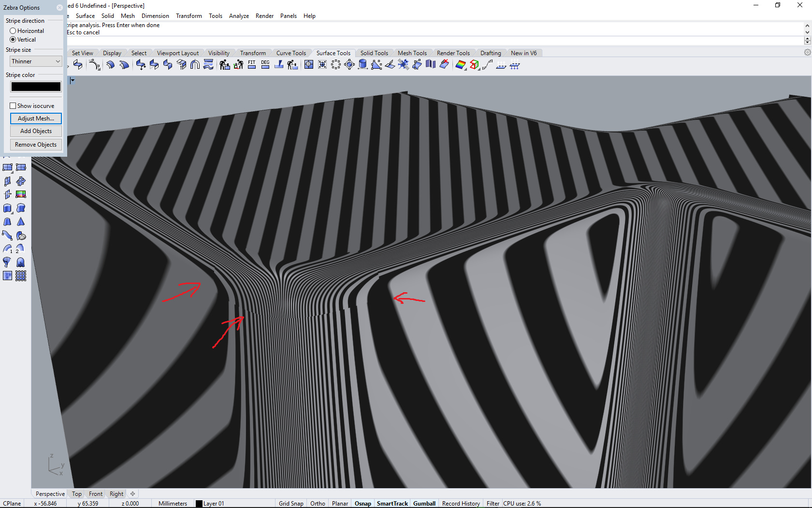The height and width of the screenshot is (508, 812).
Task: Open the Draft Angle Analysis rainbow icon
Action: [460, 64]
